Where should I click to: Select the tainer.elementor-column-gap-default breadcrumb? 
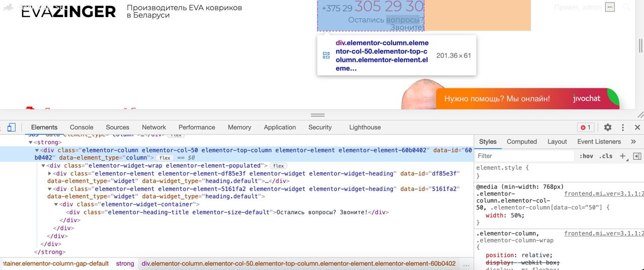pyautogui.click(x=55, y=263)
